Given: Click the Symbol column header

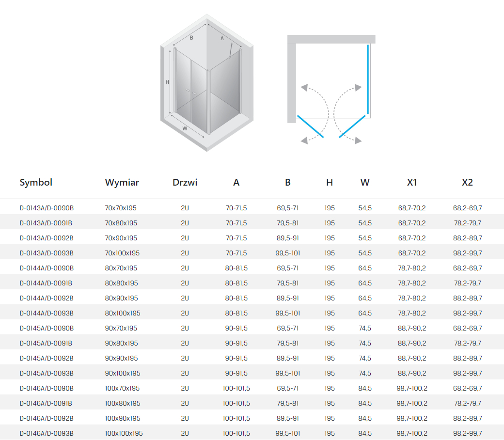Looking at the screenshot, I should click(36, 183).
